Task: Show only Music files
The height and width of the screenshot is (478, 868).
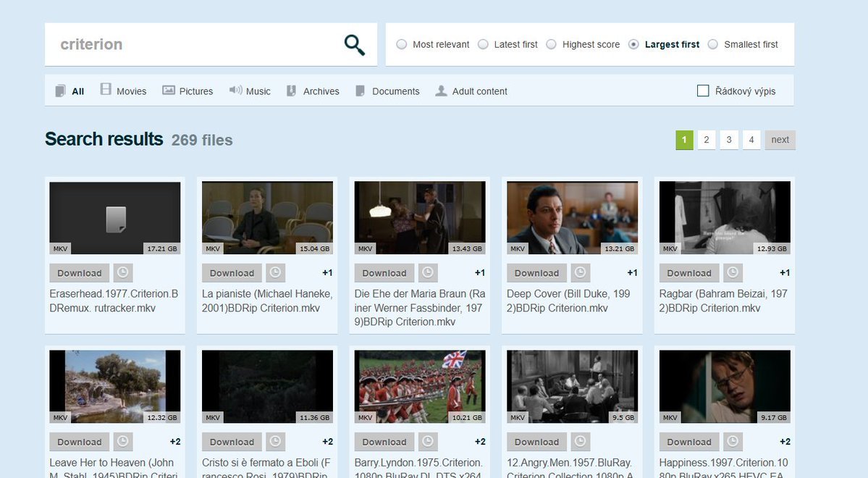Action: click(250, 91)
